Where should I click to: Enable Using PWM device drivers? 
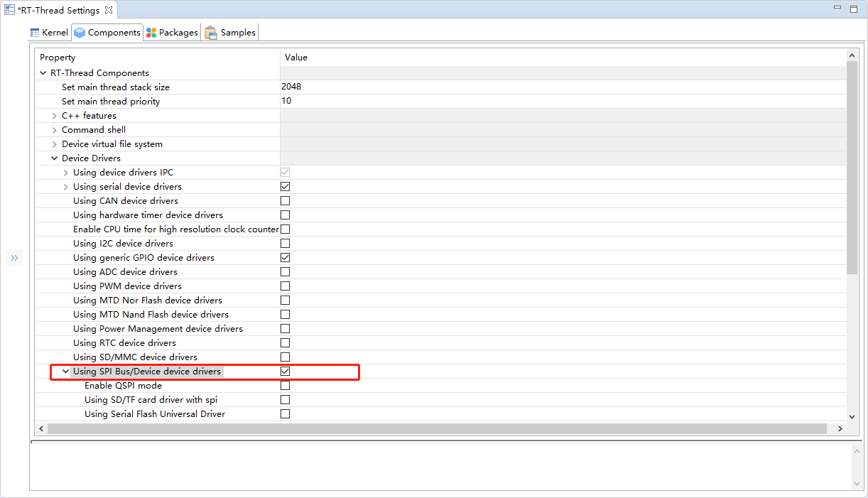coord(285,286)
